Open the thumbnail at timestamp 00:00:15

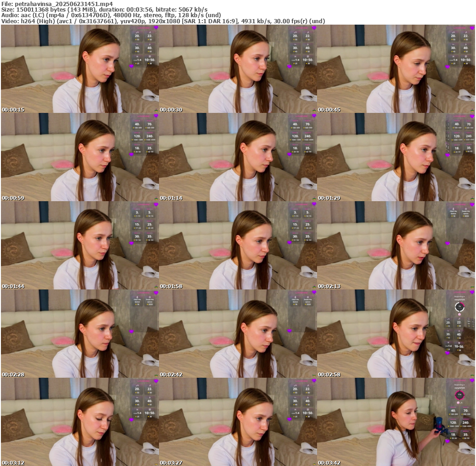pyautogui.click(x=79, y=69)
